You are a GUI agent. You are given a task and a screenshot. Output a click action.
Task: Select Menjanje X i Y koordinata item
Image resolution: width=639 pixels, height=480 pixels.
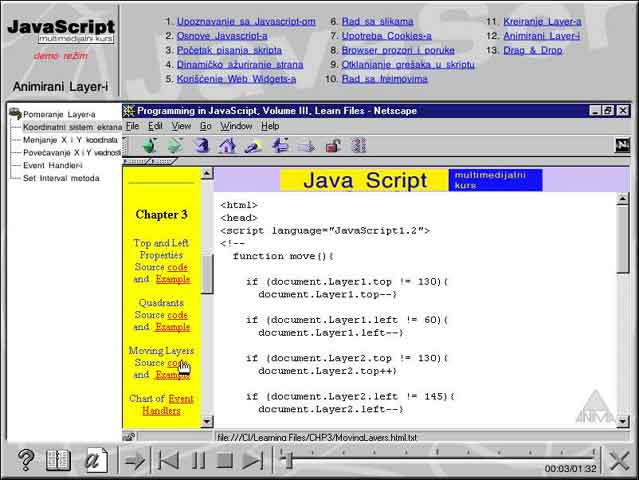[x=70, y=140]
